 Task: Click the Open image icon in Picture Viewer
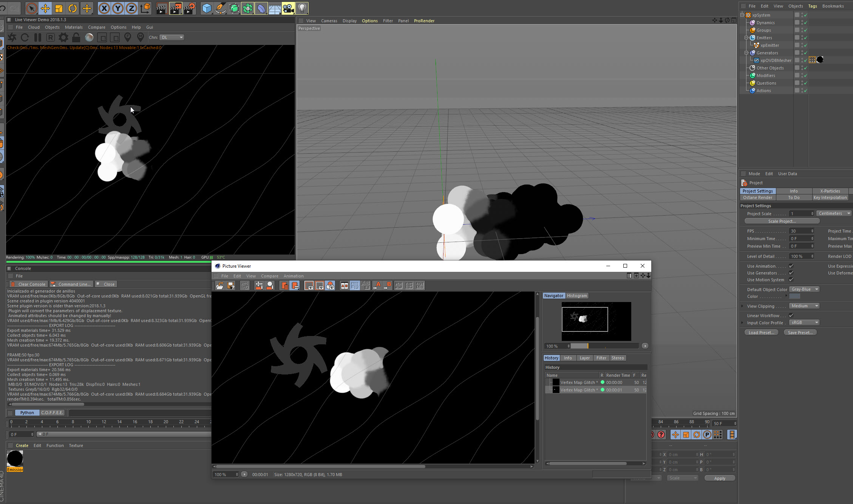(x=220, y=286)
